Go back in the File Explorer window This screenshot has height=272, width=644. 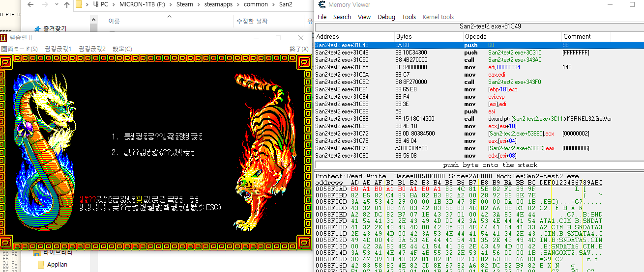(30, 4)
